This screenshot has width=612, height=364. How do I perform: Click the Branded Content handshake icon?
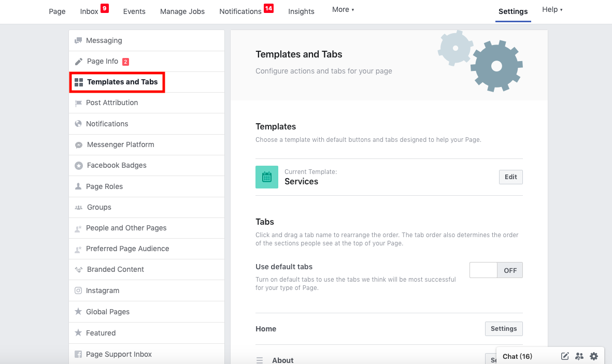(78, 270)
